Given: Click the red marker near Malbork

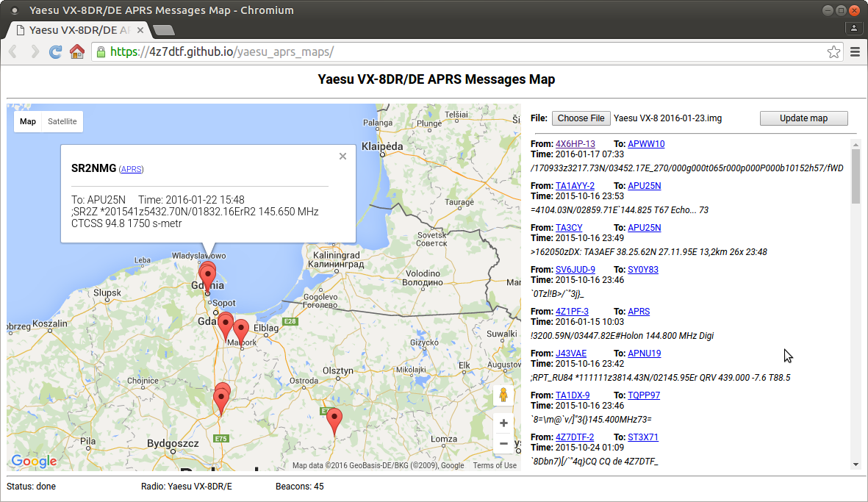Looking at the screenshot, I should [x=241, y=332].
